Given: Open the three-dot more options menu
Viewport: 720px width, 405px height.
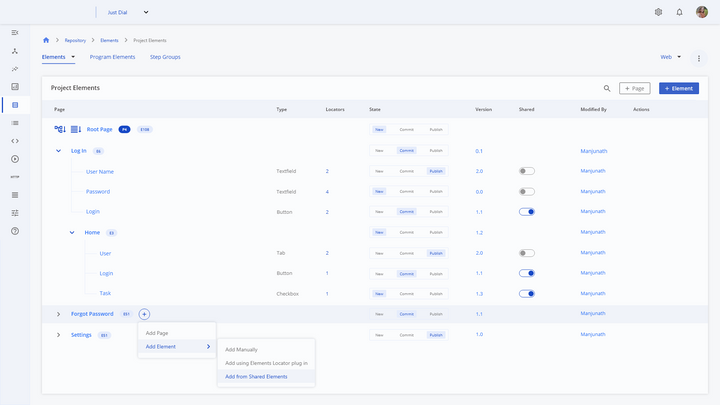Looking at the screenshot, I should (699, 59).
